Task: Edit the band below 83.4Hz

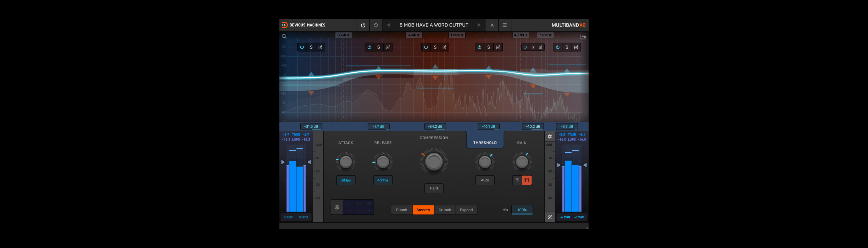Action: click(x=320, y=48)
